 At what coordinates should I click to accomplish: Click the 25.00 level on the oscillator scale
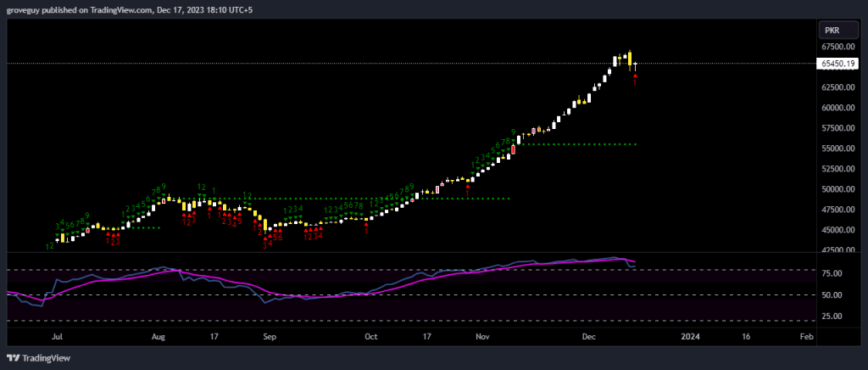tap(832, 316)
